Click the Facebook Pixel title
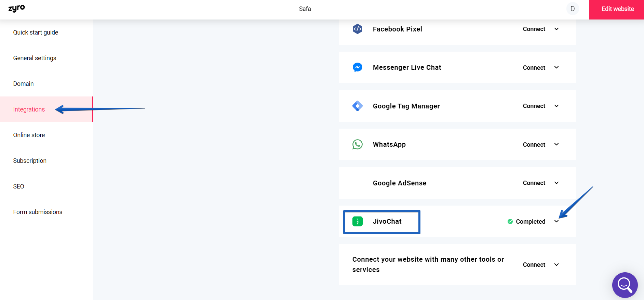Screen dimensions: 644x300 click(x=398, y=29)
